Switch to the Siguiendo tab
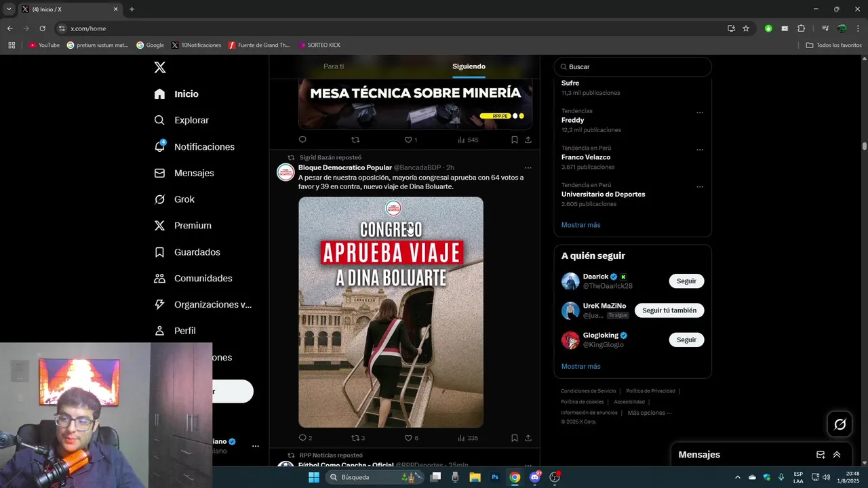The width and height of the screenshot is (868, 488). point(469,66)
